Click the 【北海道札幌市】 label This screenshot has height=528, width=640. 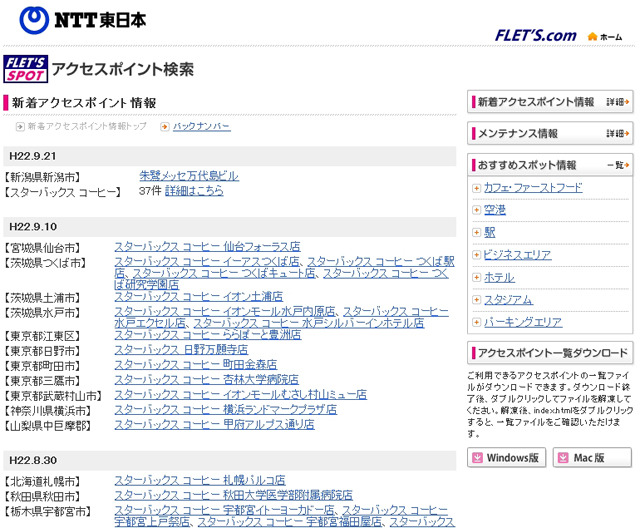click(42, 482)
